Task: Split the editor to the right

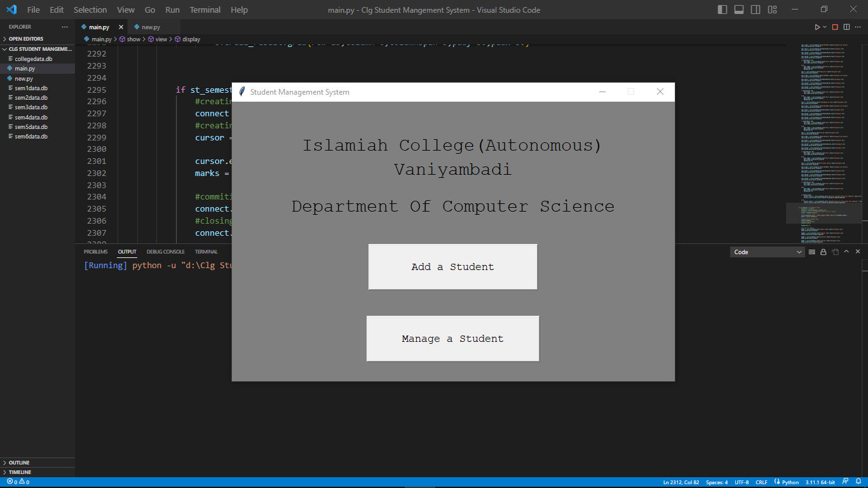Action: [x=847, y=27]
